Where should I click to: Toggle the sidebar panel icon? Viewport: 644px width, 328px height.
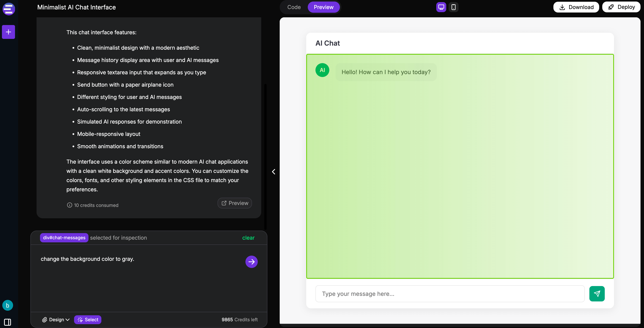click(x=8, y=322)
